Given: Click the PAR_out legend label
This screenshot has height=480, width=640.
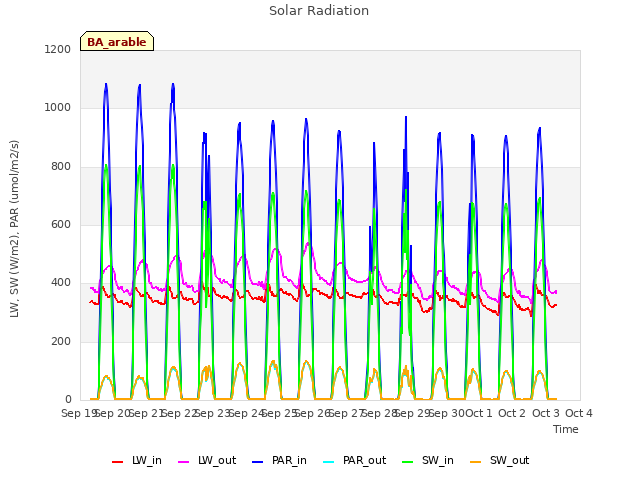Looking at the screenshot, I should [364, 460].
